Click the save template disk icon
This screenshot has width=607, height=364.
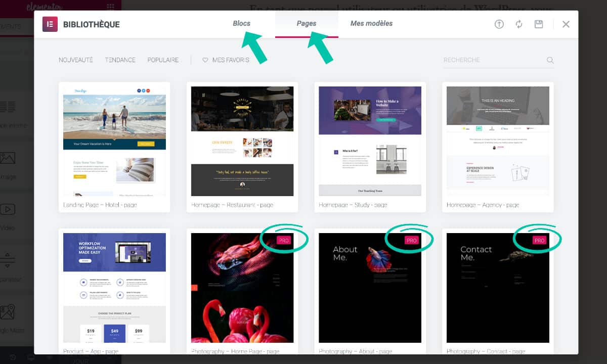[x=539, y=24]
